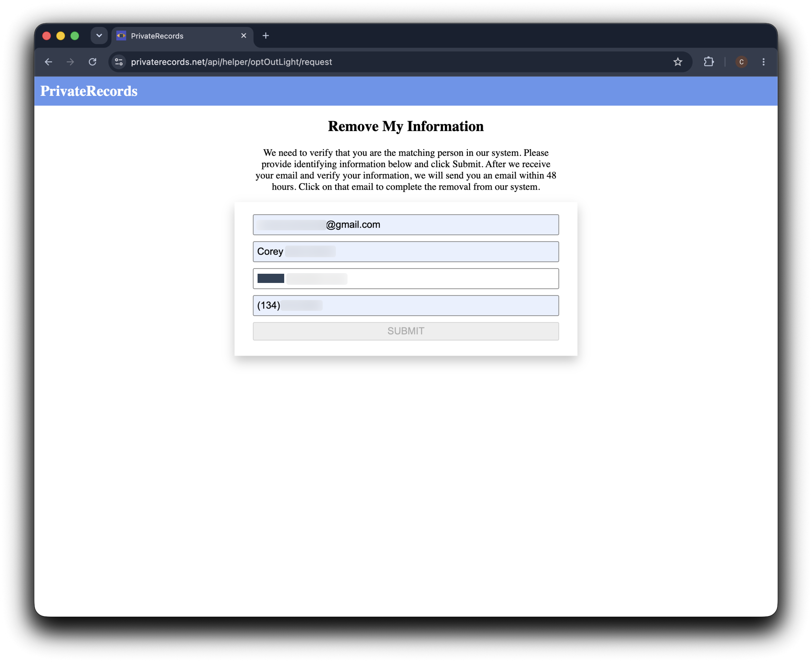Click the green fullscreen window button
812x662 pixels.
75,36
